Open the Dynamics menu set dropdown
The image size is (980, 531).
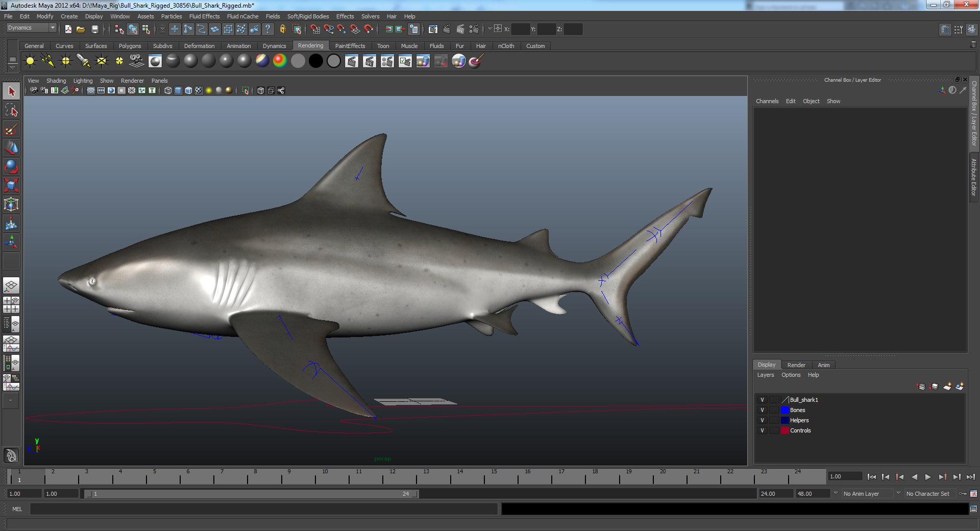click(31, 28)
